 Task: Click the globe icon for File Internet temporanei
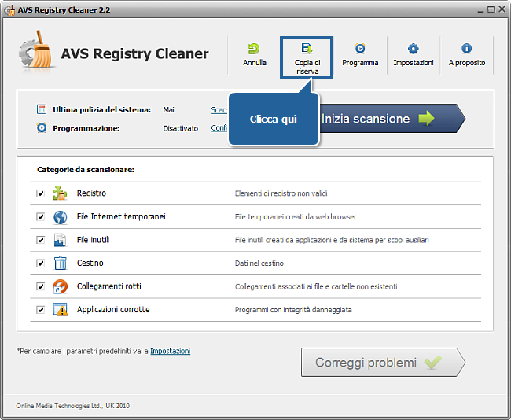(x=60, y=217)
